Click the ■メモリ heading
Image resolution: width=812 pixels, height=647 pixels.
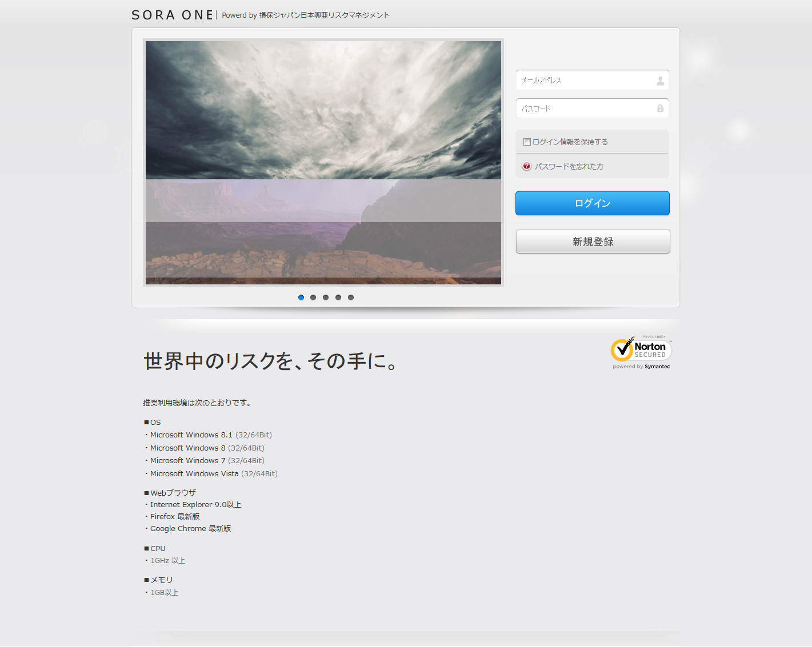[158, 580]
